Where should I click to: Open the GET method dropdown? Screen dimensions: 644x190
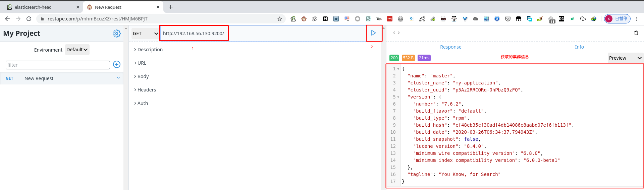(x=145, y=34)
